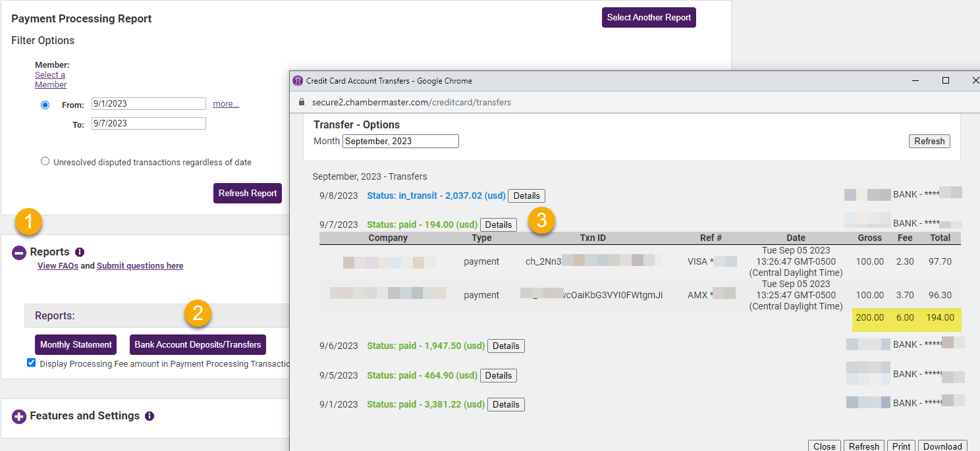This screenshot has height=451, width=980.
Task: Click the info icon next to Reports
Action: 79,252
